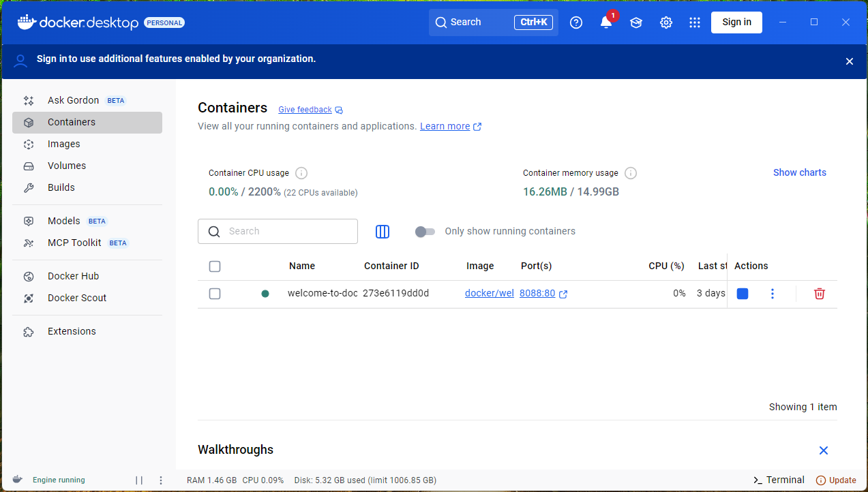Check the select-all containers checkbox
The height and width of the screenshot is (492, 868).
click(215, 266)
